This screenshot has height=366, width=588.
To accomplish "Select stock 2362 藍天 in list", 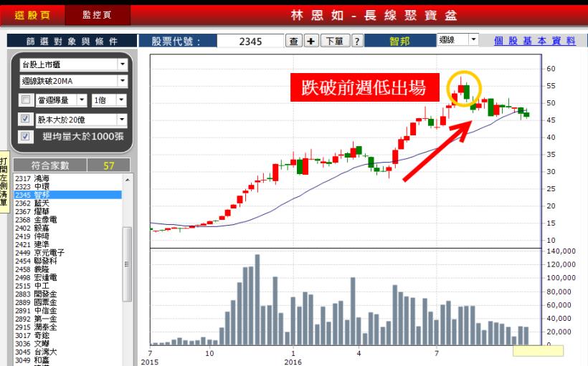I will point(67,203).
